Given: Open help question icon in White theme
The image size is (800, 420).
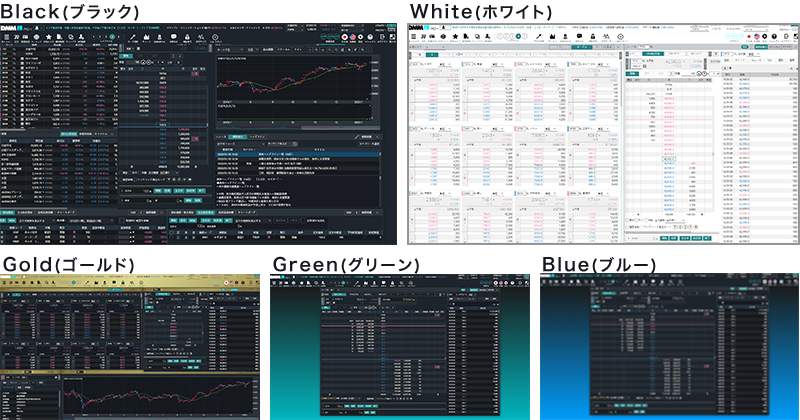Looking at the screenshot, I should (774, 37).
